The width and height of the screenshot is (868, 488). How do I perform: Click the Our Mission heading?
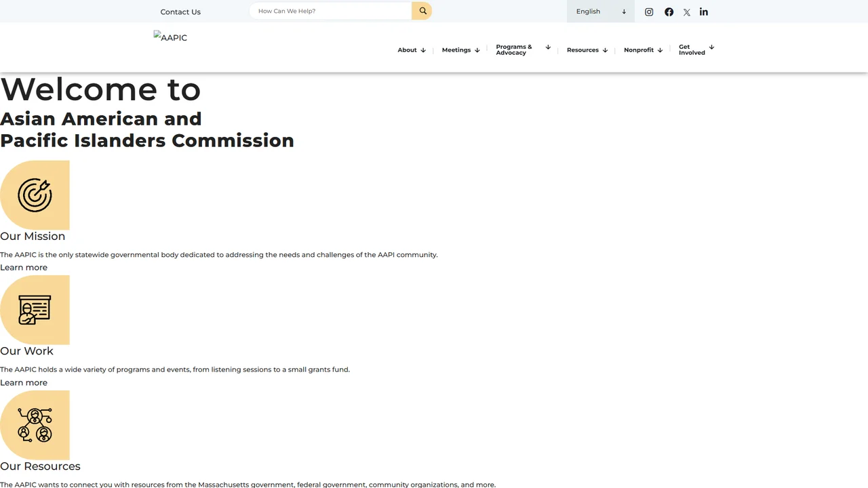(33, 236)
